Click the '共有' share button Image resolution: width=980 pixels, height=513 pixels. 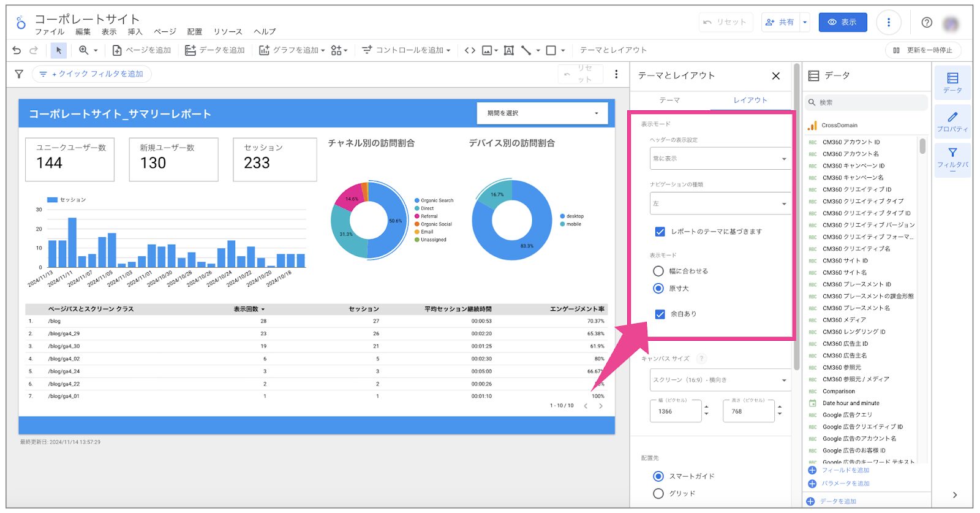[779, 23]
